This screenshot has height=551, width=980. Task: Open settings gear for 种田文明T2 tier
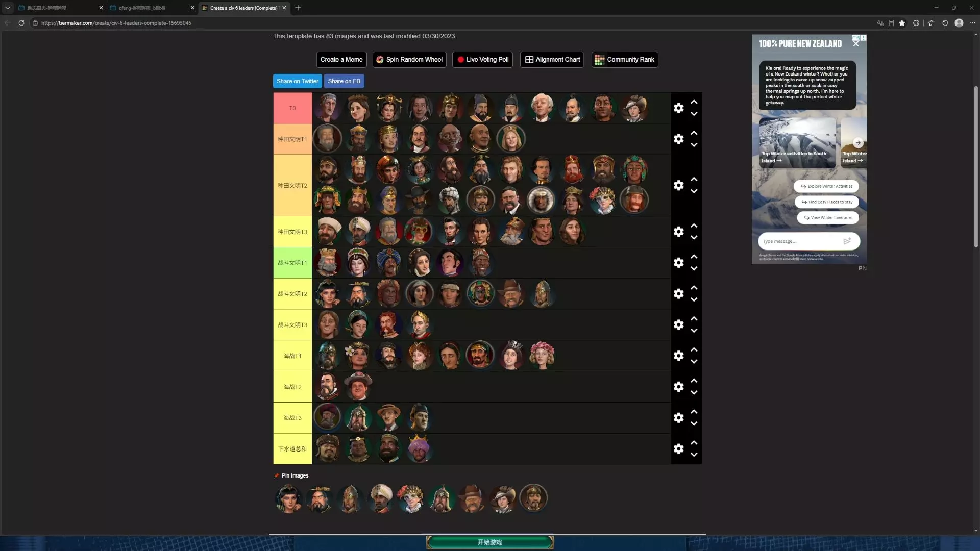678,185
